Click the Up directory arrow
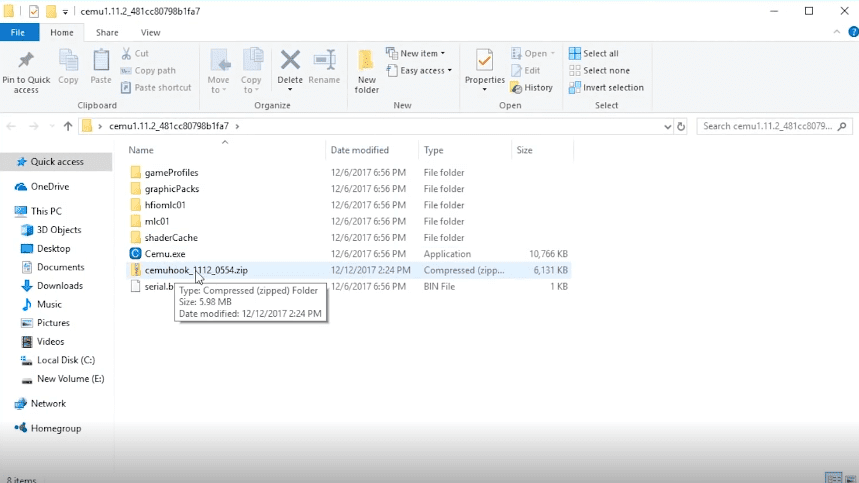 (68, 127)
